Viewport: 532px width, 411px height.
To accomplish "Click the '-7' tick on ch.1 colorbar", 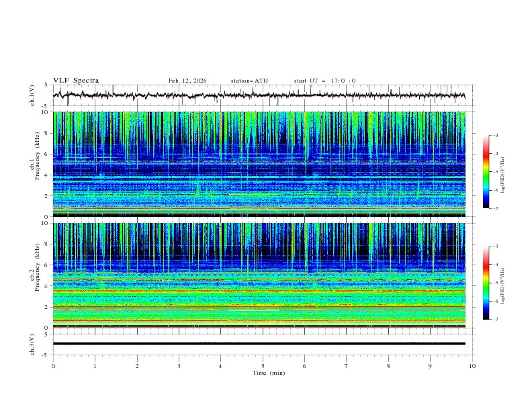I will coord(496,208).
